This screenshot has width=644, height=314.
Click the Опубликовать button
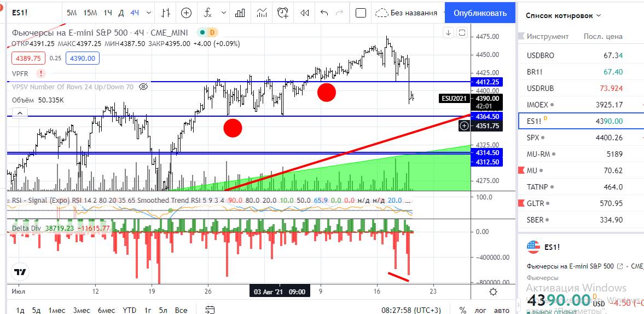(x=480, y=13)
